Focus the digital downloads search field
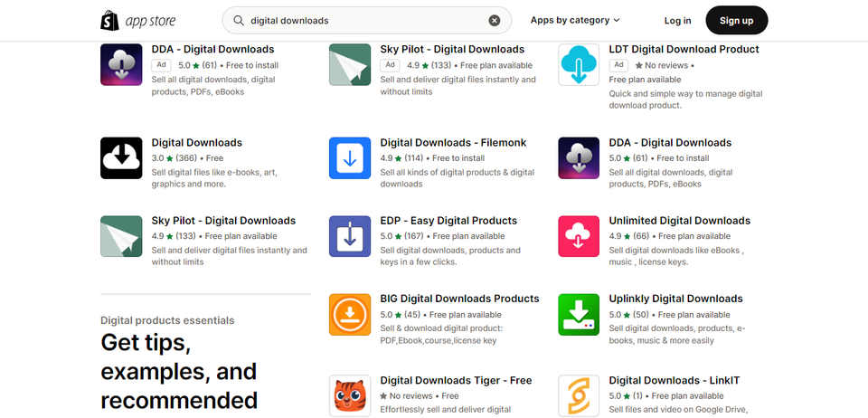 coord(366,21)
